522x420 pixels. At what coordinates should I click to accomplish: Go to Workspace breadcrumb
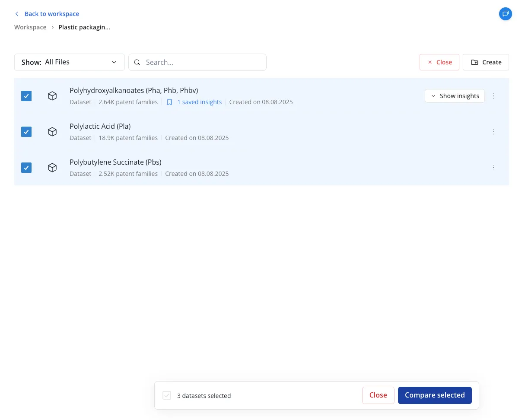point(30,27)
